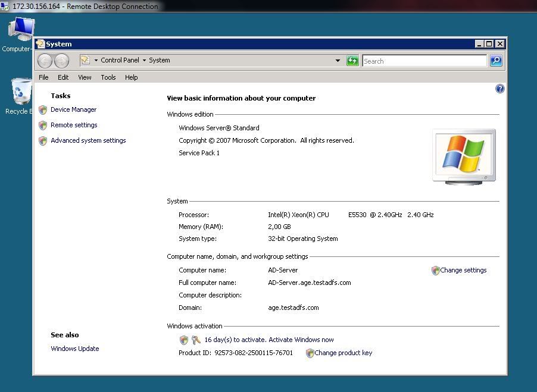Viewport: 537px width, 392px height.
Task: Click the magnifier search button
Action: 496,61
